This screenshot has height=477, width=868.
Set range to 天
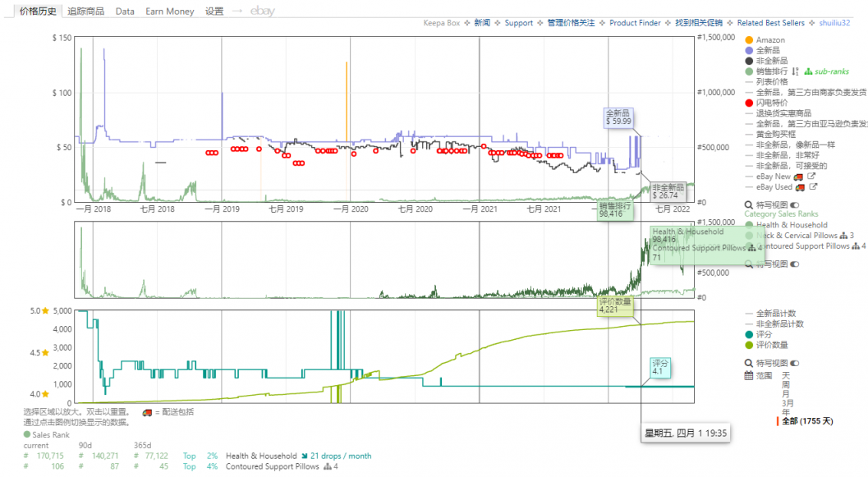[x=786, y=376]
